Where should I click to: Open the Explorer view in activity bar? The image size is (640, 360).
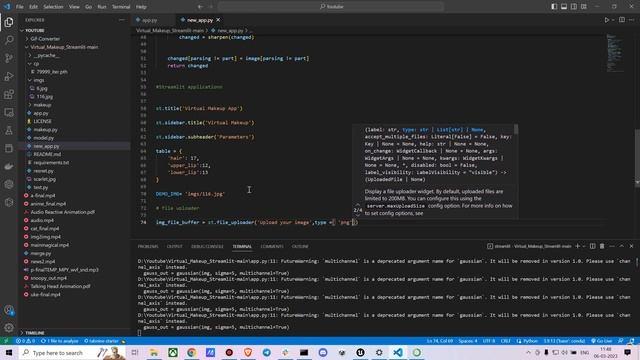coord(9,22)
